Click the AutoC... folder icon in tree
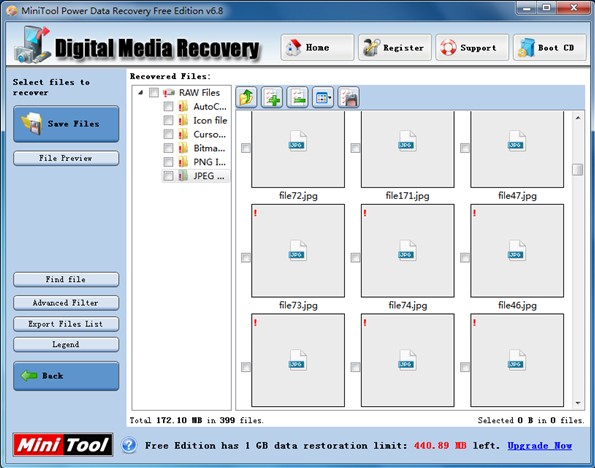This screenshot has width=595, height=468. coord(183,106)
